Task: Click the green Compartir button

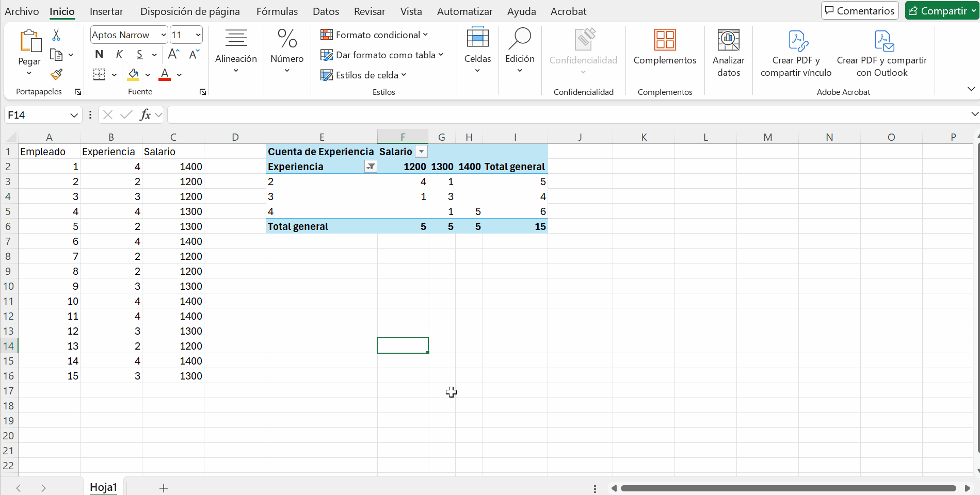Action: coord(939,11)
